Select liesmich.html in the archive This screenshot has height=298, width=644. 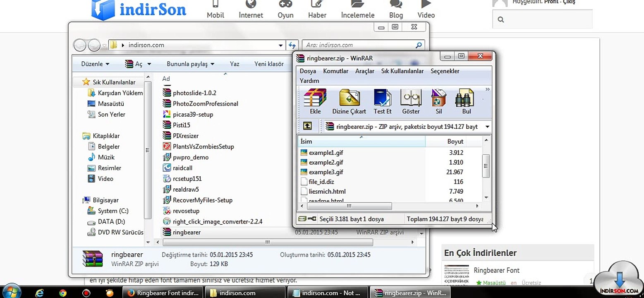pos(327,191)
